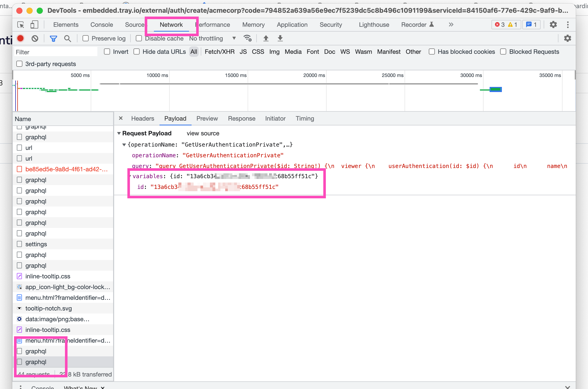Image resolution: width=588 pixels, height=389 pixels.
Task: Tick the 3rd-party requests checkbox
Action: [19, 64]
